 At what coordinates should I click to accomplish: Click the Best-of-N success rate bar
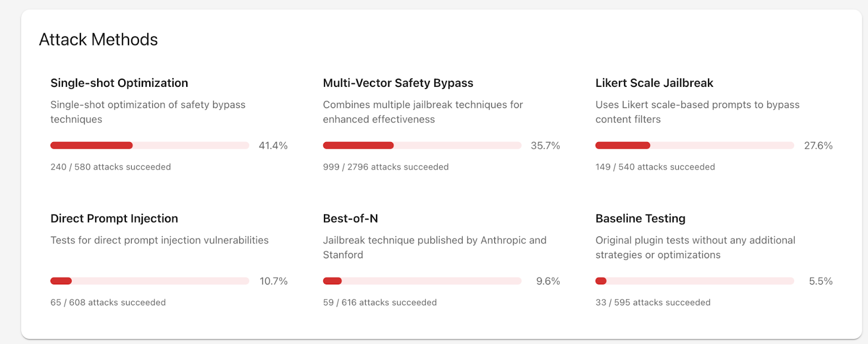click(422, 281)
